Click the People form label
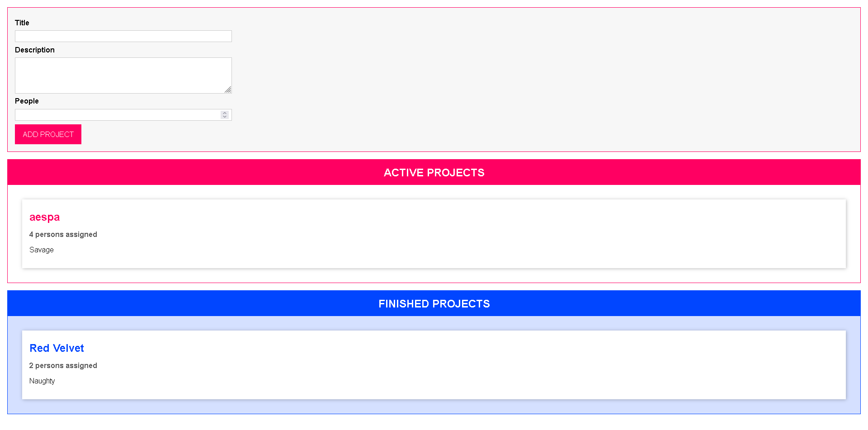The width and height of the screenshot is (868, 430). click(27, 101)
